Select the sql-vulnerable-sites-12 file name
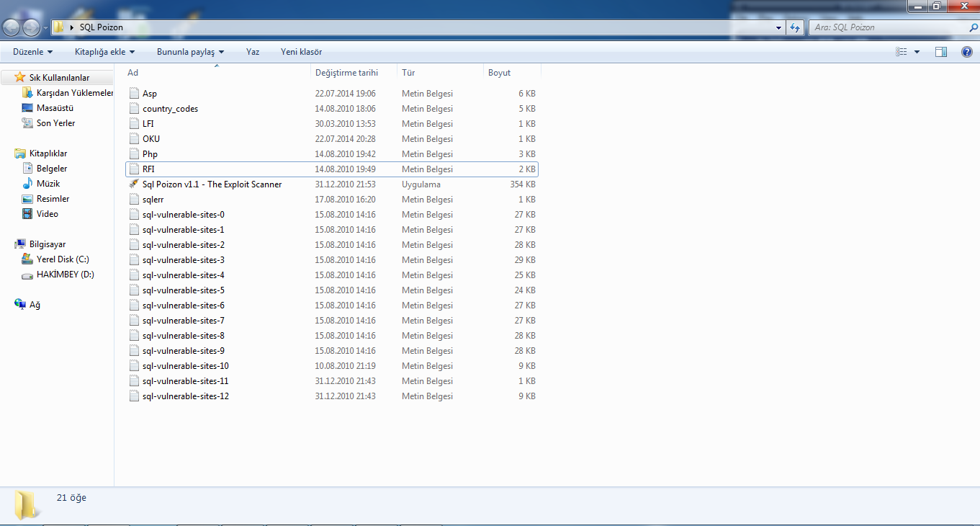The width and height of the screenshot is (980, 526). (186, 396)
